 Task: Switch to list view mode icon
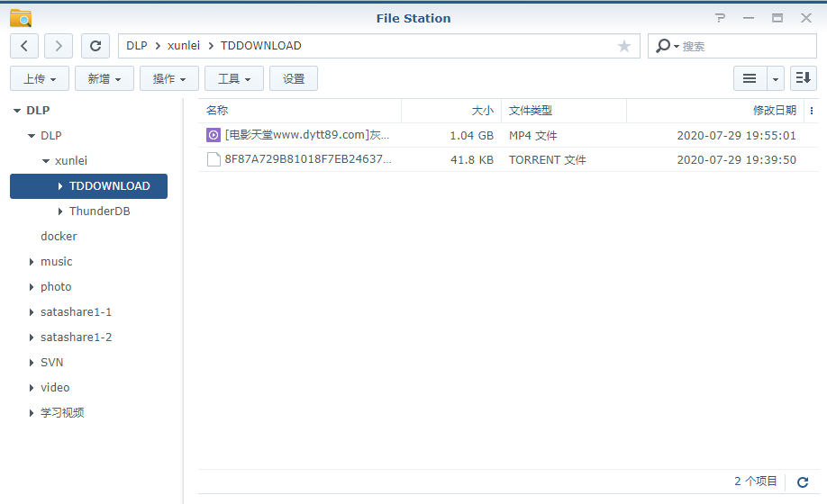pyautogui.click(x=750, y=78)
